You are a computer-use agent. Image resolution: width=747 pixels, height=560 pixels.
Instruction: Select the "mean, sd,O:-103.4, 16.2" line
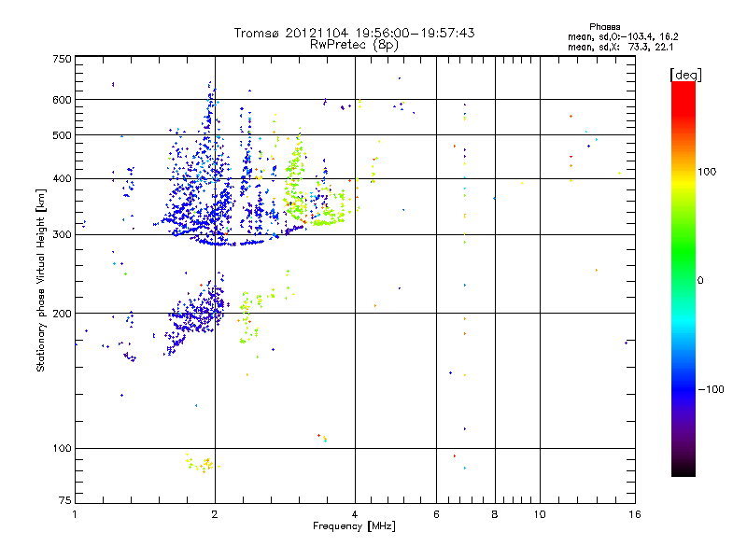coord(623,36)
